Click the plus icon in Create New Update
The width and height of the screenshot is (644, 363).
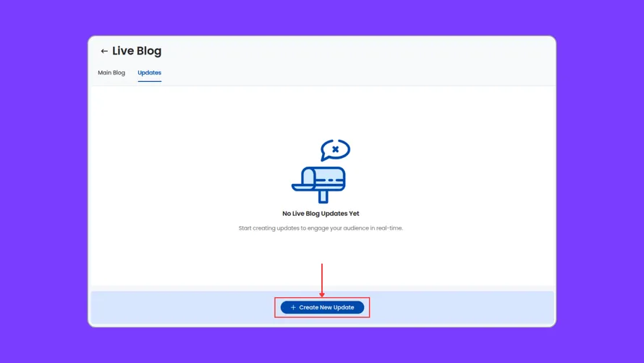coord(293,307)
